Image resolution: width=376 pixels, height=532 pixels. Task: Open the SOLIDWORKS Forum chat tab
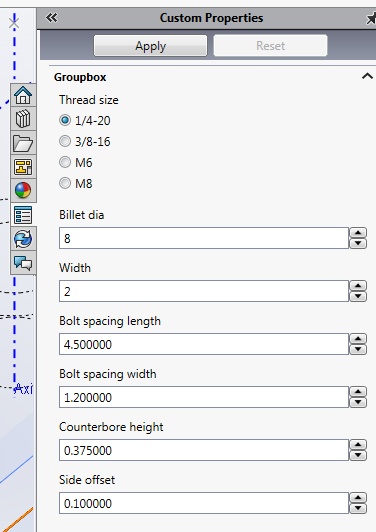(x=23, y=263)
